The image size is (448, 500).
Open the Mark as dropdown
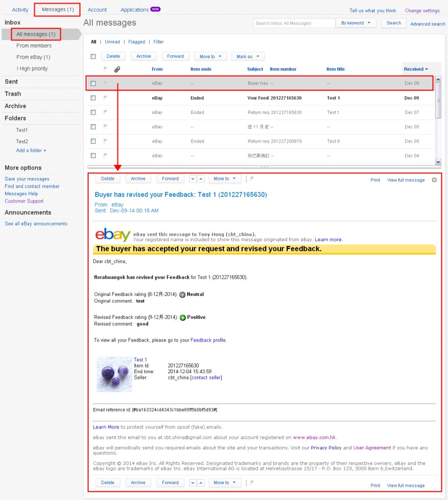pyautogui.click(x=249, y=56)
